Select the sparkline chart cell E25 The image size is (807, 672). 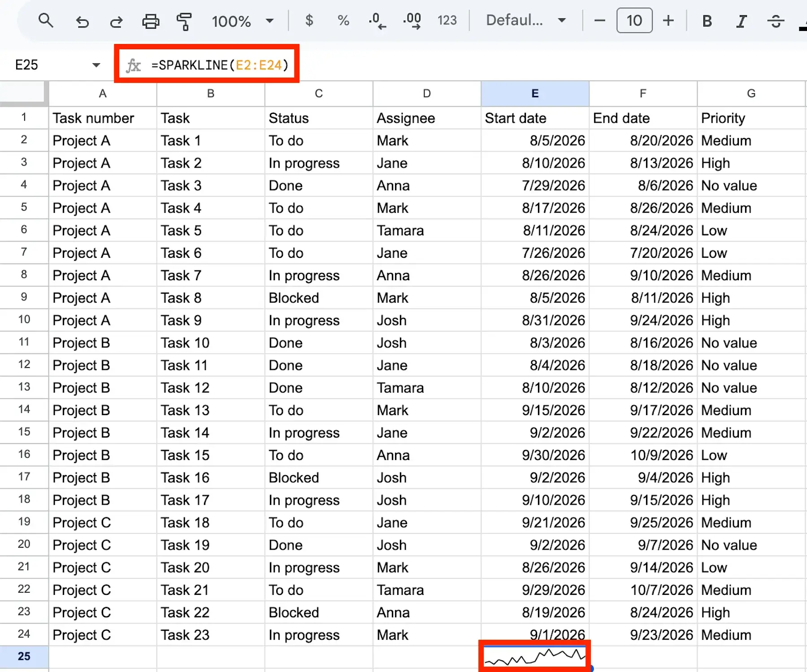(x=535, y=657)
